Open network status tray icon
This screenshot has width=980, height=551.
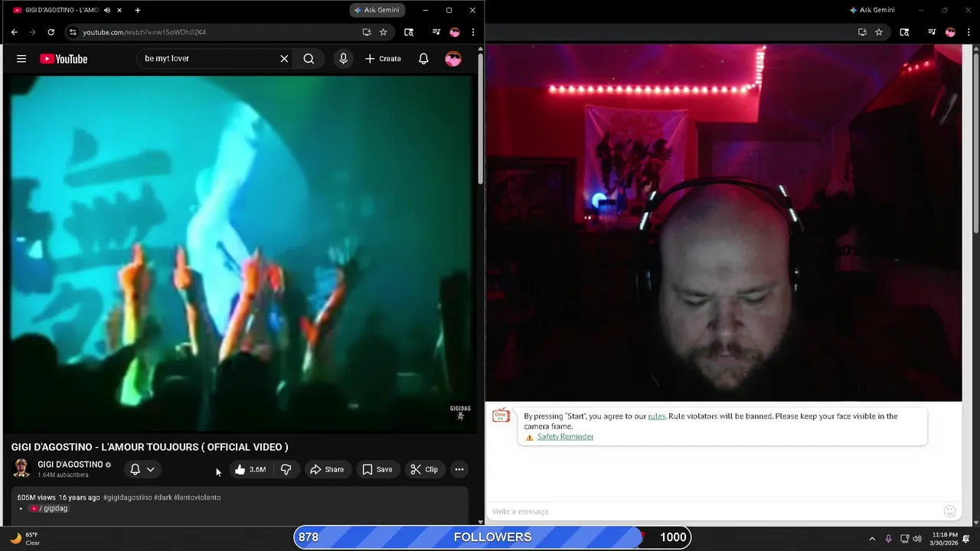click(x=904, y=539)
